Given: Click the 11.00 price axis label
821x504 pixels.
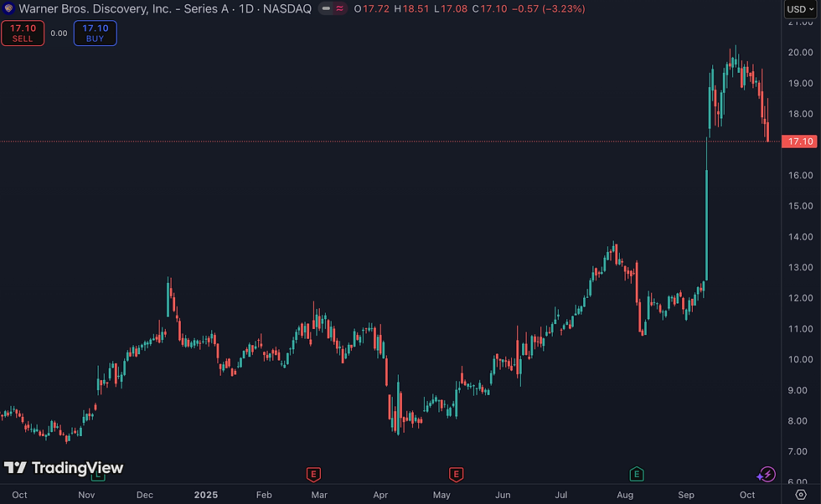Looking at the screenshot, I should 801,329.
